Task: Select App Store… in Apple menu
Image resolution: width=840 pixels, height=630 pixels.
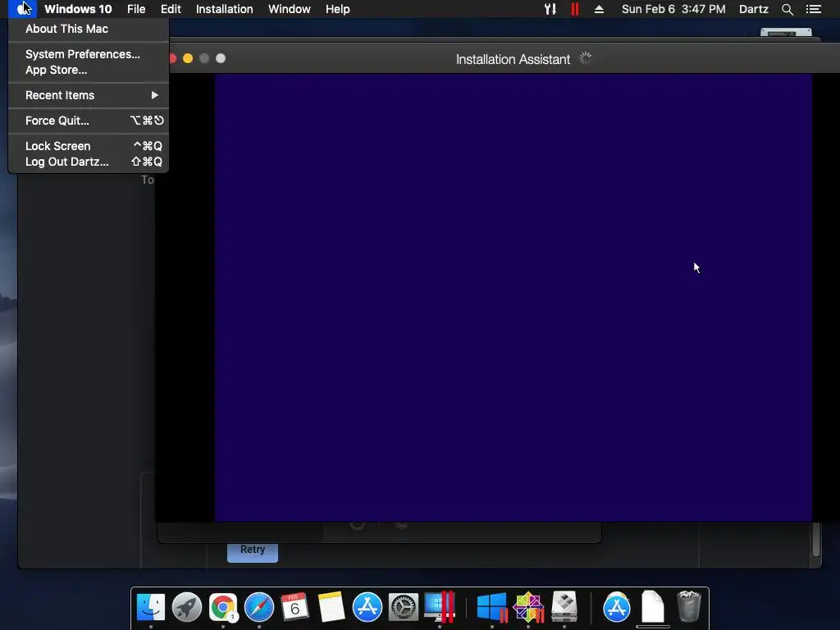Action: point(89,71)
